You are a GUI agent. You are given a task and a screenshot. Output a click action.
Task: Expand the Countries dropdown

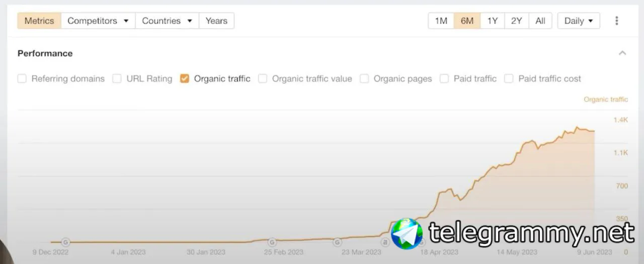tap(167, 21)
